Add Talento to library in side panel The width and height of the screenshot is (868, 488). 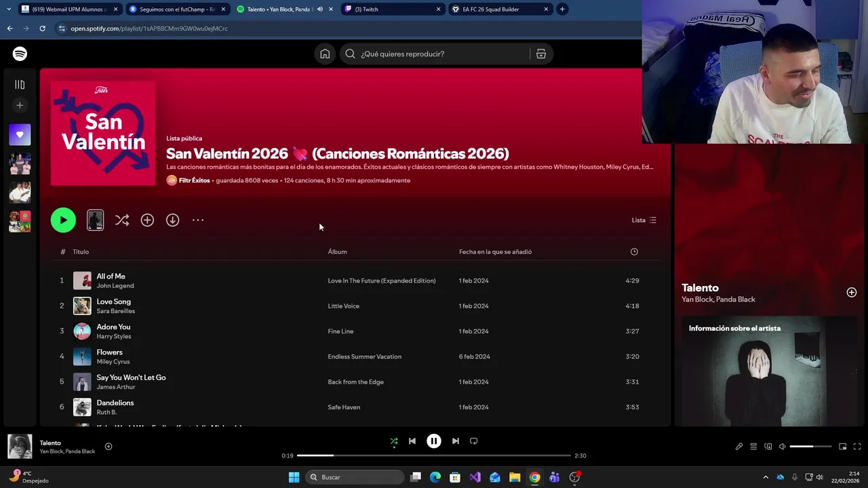coord(852,292)
